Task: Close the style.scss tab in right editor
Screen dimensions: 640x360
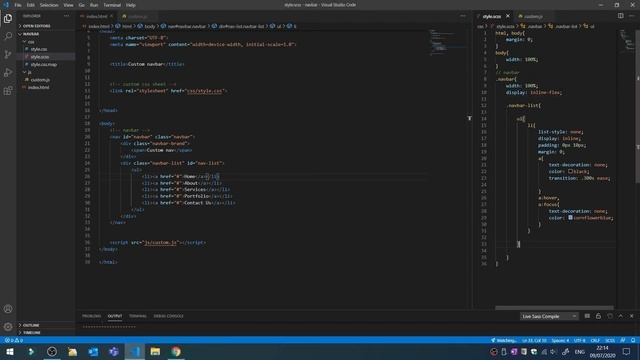Action: [508, 16]
